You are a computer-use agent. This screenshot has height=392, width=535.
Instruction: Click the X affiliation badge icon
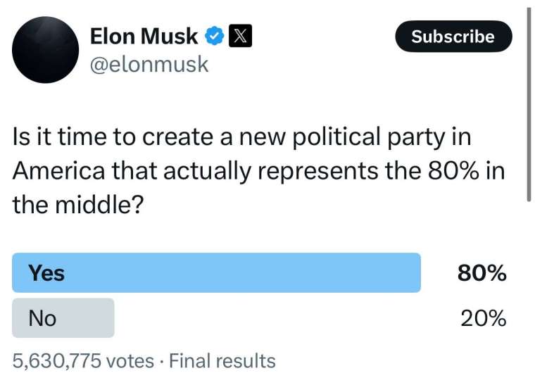coord(240,35)
